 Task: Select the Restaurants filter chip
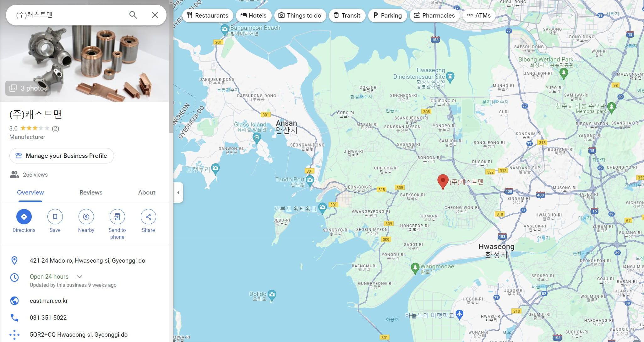pyautogui.click(x=208, y=15)
